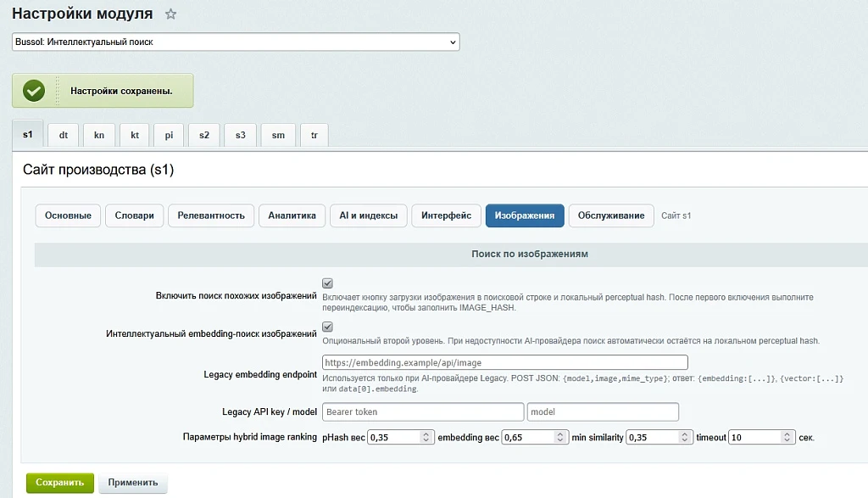Open the AI и индексы section
This screenshot has width=868, height=498.
[x=369, y=215]
